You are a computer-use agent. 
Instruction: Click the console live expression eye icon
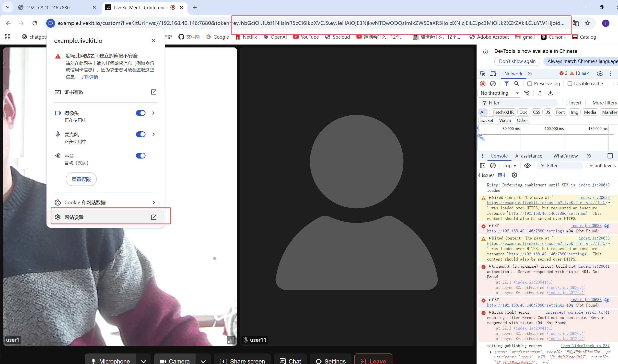(527, 166)
